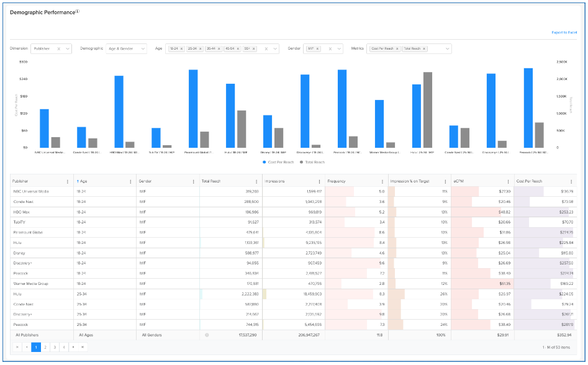
Task: Click the Export to Excel link
Action: 564,32
